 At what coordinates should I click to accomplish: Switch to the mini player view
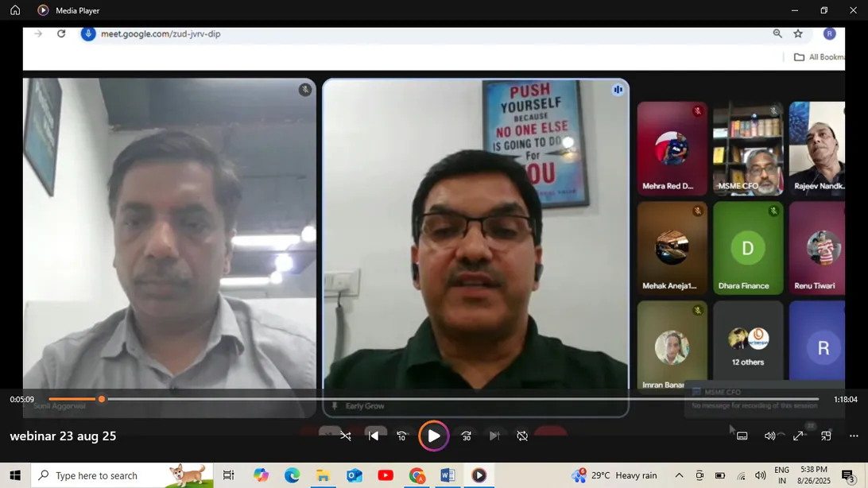coord(826,436)
